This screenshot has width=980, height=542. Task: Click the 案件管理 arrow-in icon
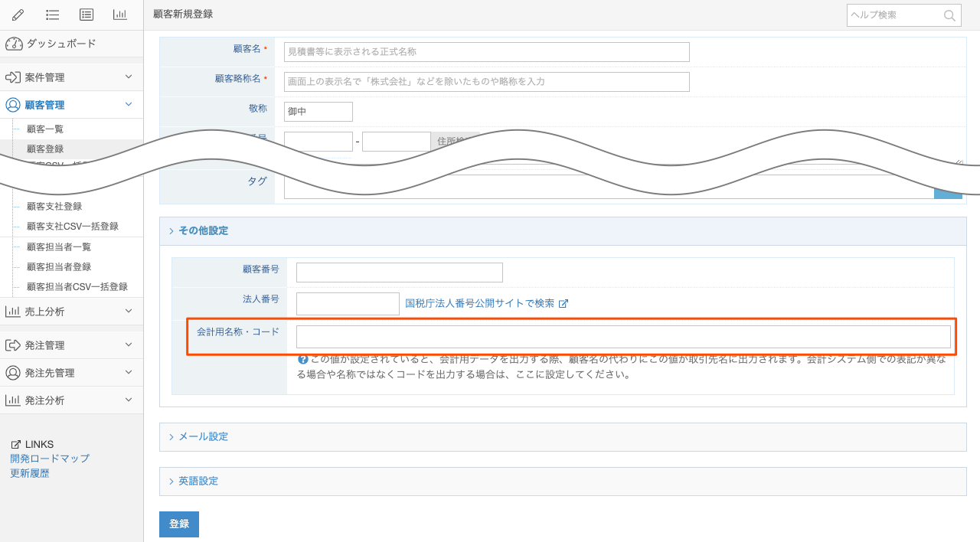click(13, 77)
